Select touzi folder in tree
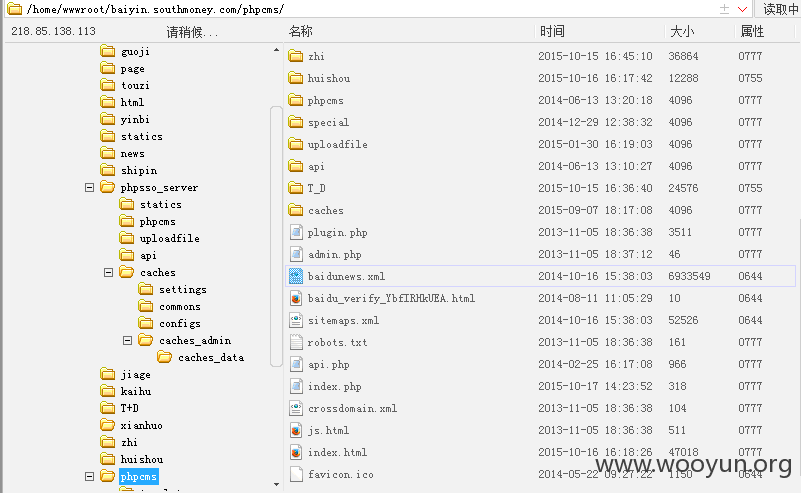Screen dimensions: 801x493 [135, 85]
